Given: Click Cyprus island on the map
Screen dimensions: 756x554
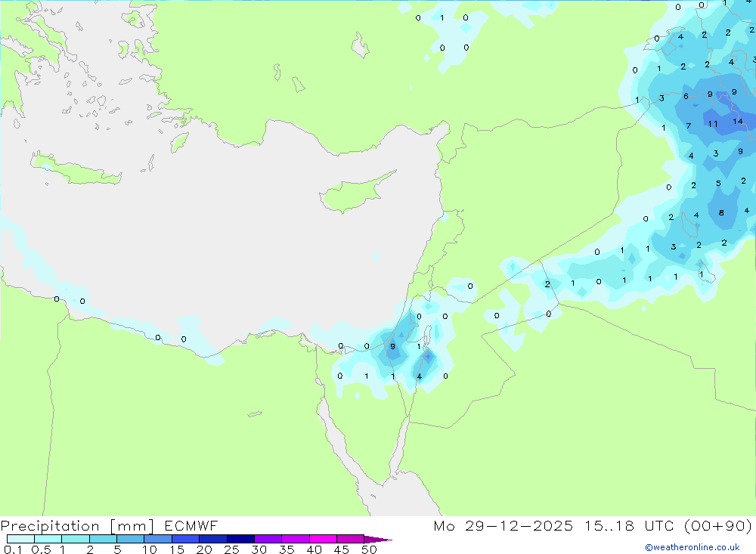Looking at the screenshot, I should click(x=353, y=193).
